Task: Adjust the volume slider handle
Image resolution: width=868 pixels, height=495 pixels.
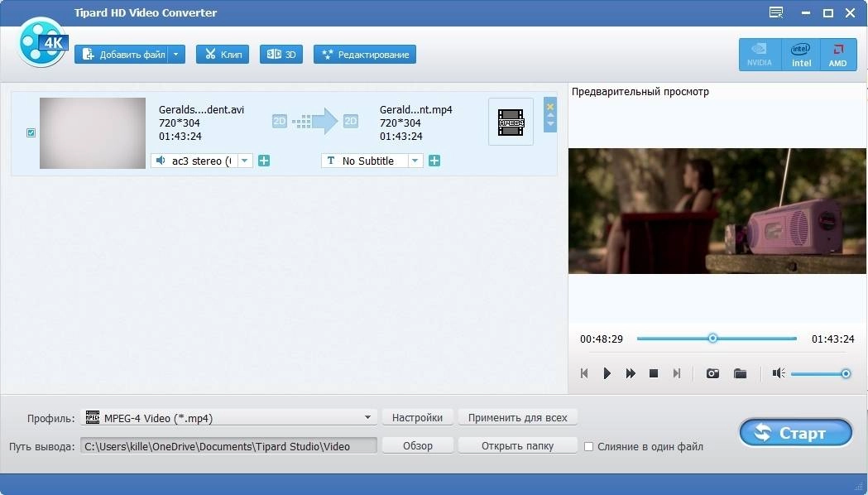Action: [x=846, y=374]
